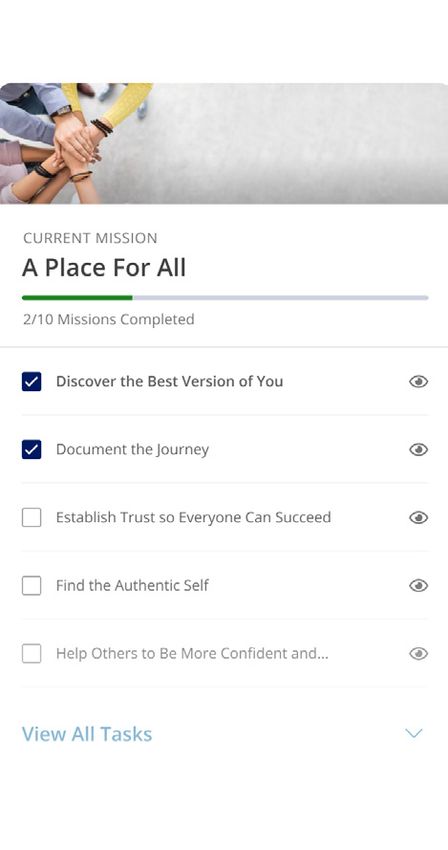The width and height of the screenshot is (448, 850).
Task: Mark Help Others to Be More Confident checkbox
Action: [31, 654]
